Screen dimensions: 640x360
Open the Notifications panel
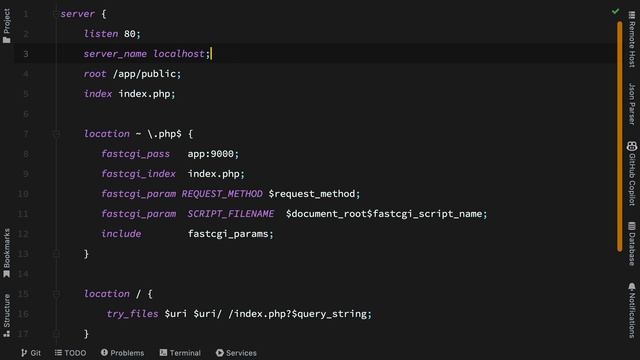tap(632, 310)
